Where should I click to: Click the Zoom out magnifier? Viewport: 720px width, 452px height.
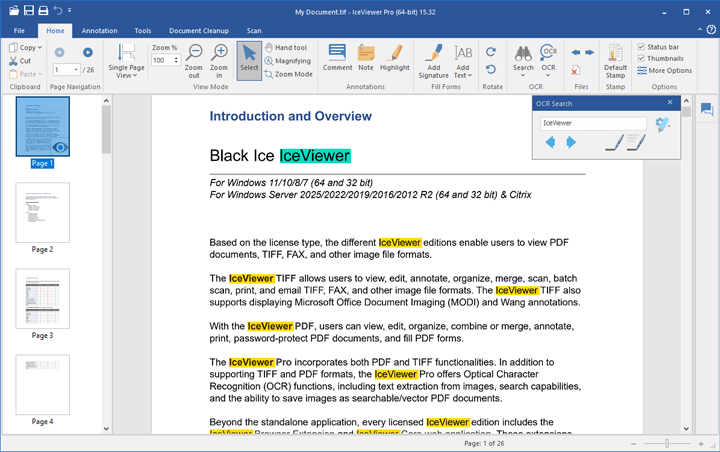[x=194, y=61]
